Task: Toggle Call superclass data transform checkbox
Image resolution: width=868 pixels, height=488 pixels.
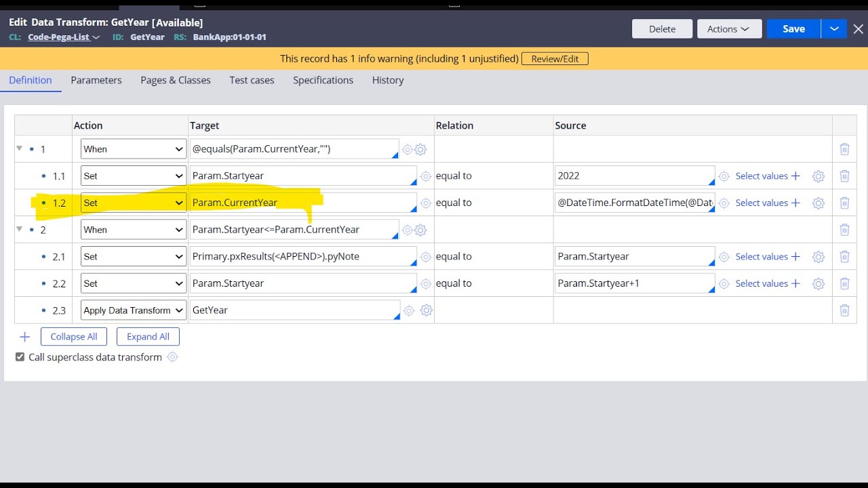Action: tap(20, 357)
